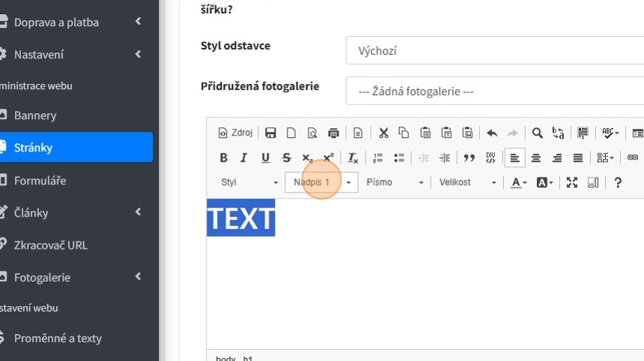Click the Print icon
Image resolution: width=644 pixels, height=361 pixels.
tap(333, 133)
